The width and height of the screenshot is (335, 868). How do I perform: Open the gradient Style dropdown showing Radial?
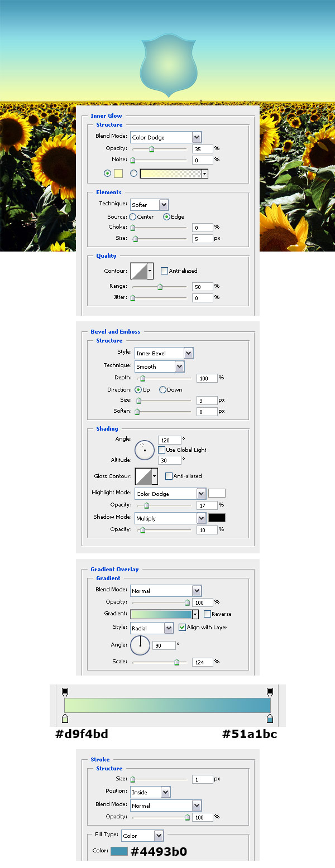(152, 628)
